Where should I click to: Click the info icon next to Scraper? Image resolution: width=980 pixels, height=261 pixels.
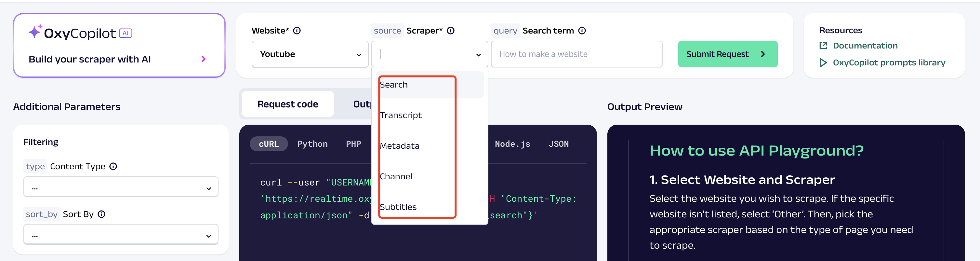click(450, 31)
